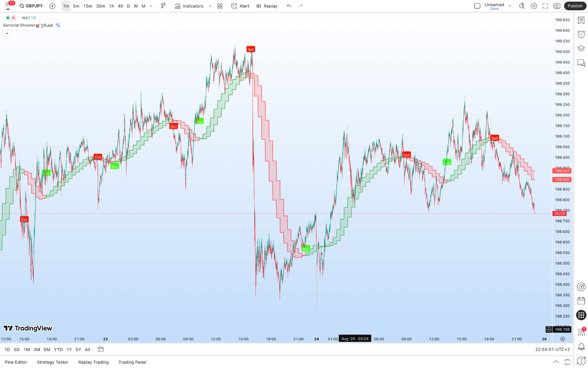Click the Buy signal near 198.550
The width and height of the screenshot is (588, 368).
306,249
